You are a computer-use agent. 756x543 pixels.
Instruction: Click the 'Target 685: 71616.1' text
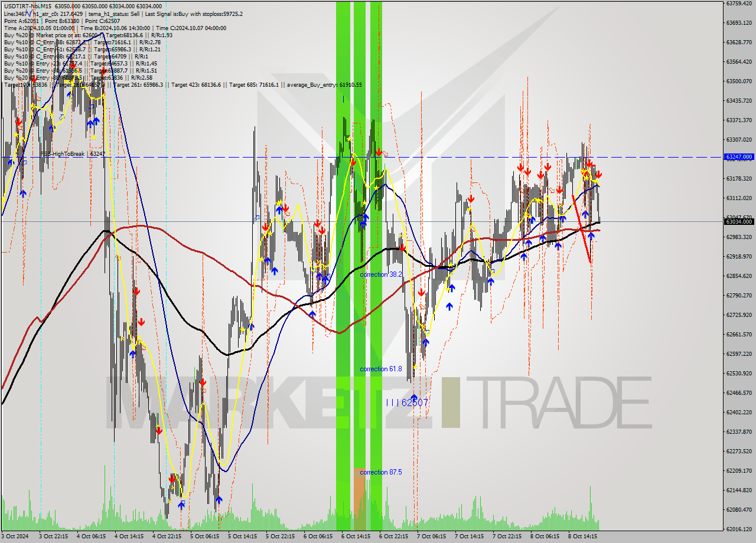(253, 85)
